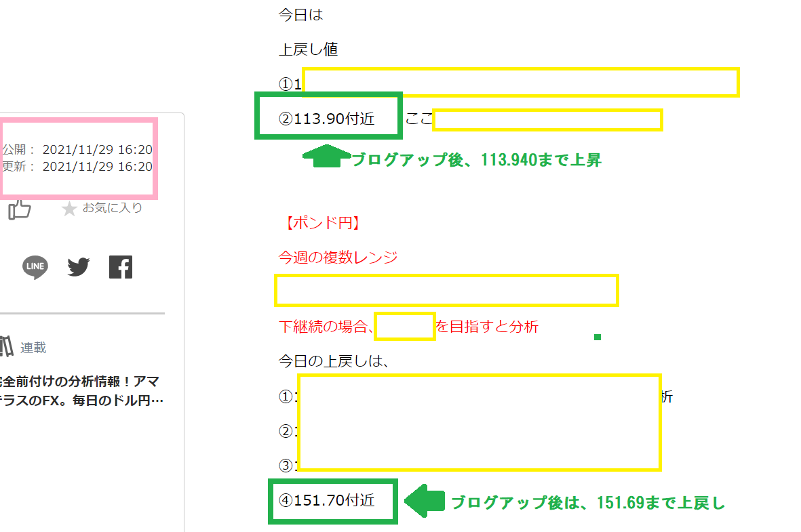801x532 pixels.
Task: Select the ②113.90付近 green box
Action: pos(328,117)
